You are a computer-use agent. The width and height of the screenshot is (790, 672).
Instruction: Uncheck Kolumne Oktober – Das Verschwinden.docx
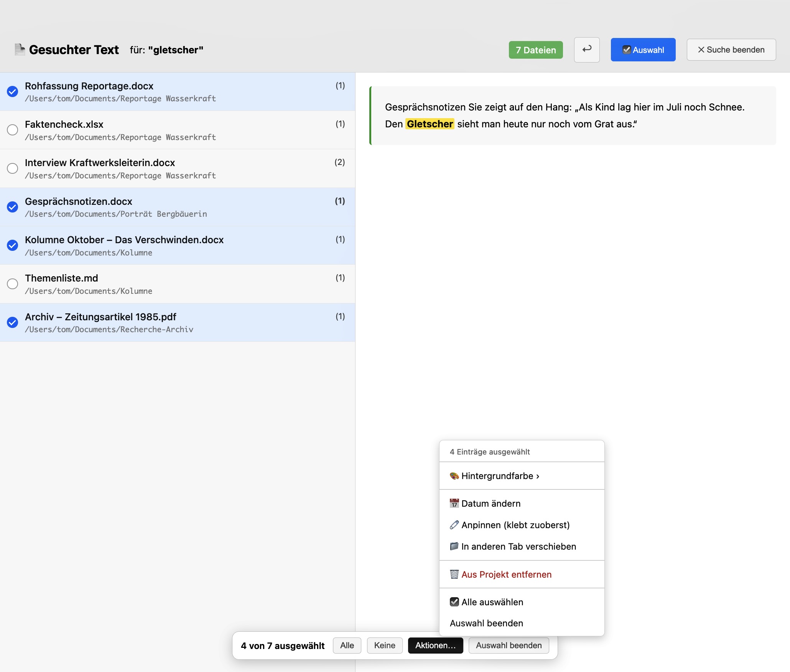(13, 245)
